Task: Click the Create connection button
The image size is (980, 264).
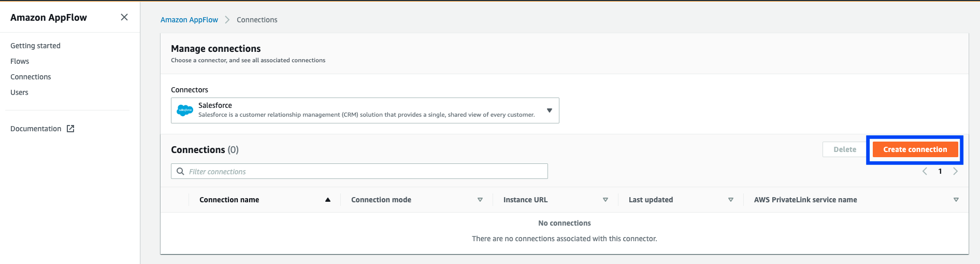Action: point(915,149)
